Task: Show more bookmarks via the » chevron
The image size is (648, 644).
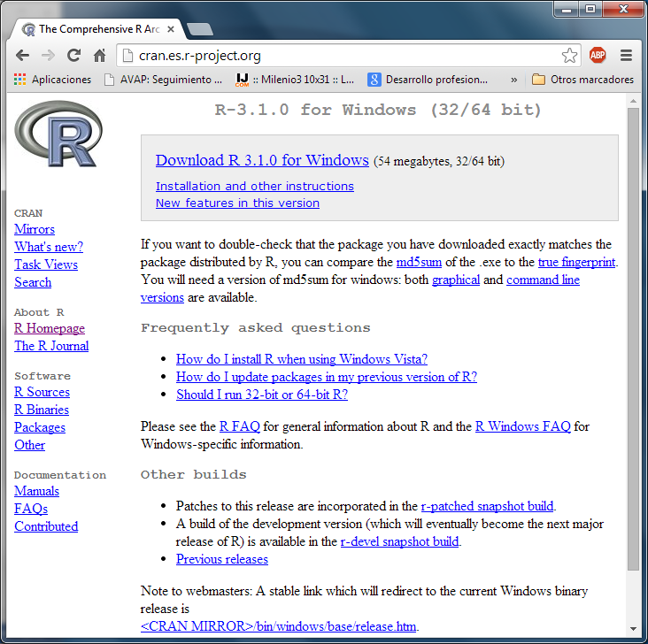Action: point(513,80)
